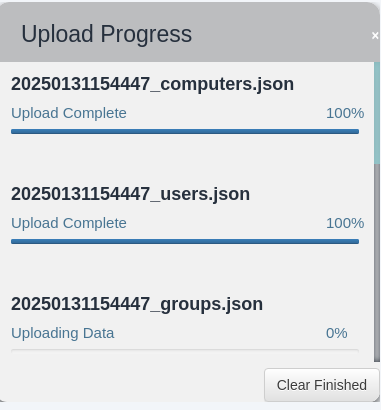Click the gray dialog header bar
Viewport: 381px width, 410px height.
[x=190, y=32]
